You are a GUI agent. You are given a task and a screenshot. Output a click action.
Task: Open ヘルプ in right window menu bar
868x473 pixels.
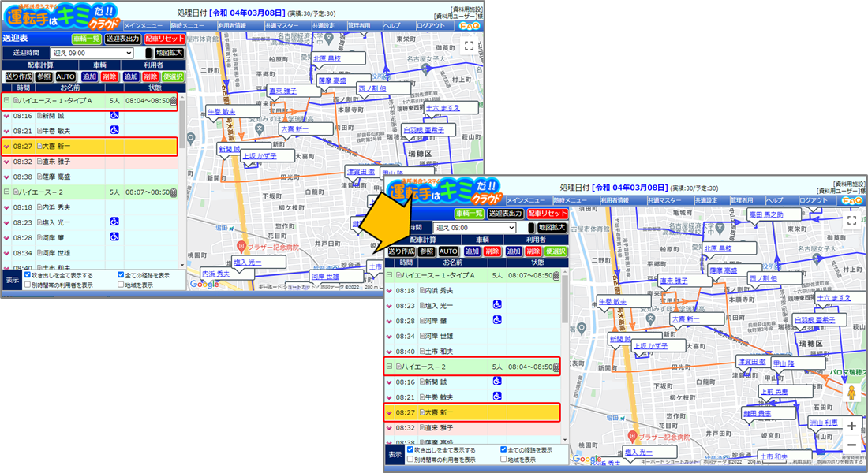click(775, 200)
